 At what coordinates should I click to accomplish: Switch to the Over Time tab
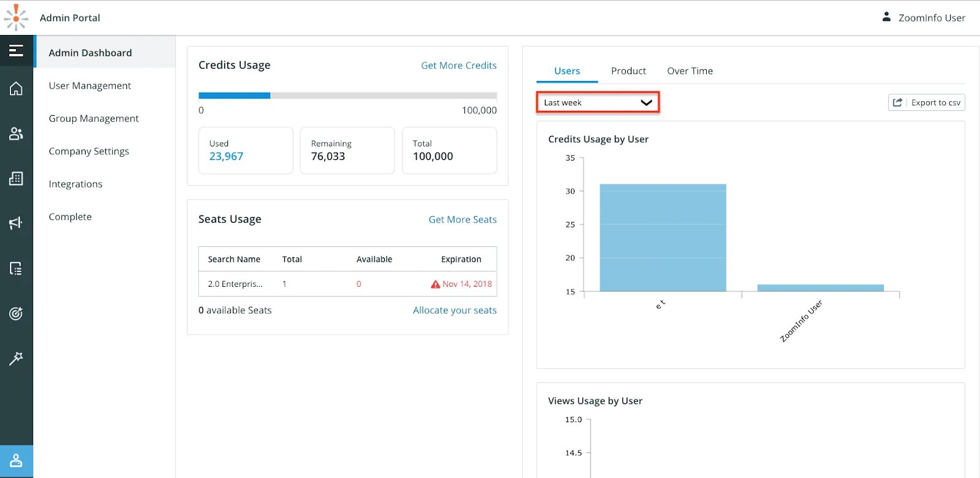click(690, 71)
